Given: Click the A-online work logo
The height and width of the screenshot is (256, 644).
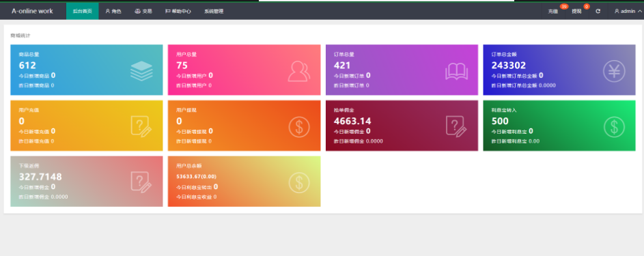Looking at the screenshot, I should point(33,11).
